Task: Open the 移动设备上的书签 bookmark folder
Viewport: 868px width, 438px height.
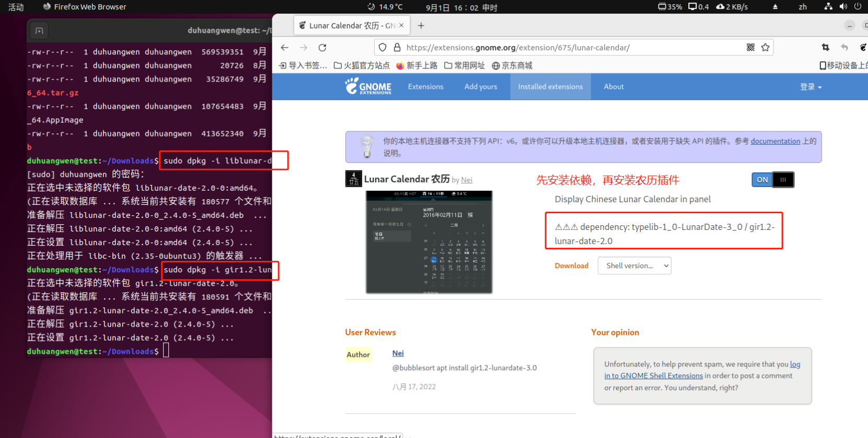Action: click(x=843, y=65)
